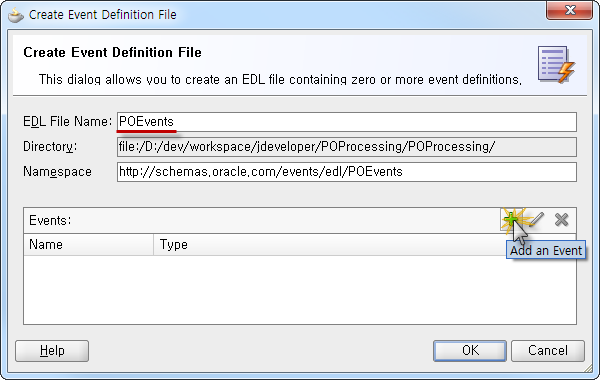Close the Create Event Definition File dialog
Viewport: 600px width, 380px height.
tap(569, 10)
